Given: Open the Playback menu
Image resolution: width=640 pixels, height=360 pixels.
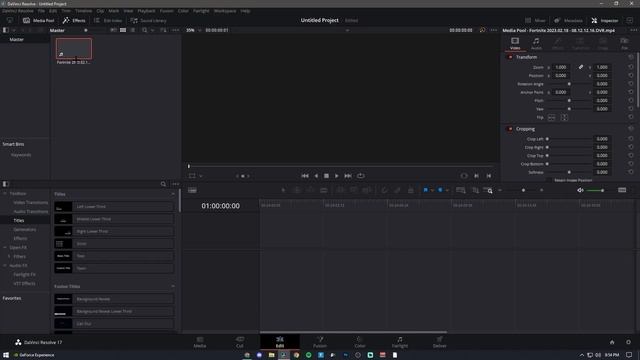Looking at the screenshot, I should point(146,11).
